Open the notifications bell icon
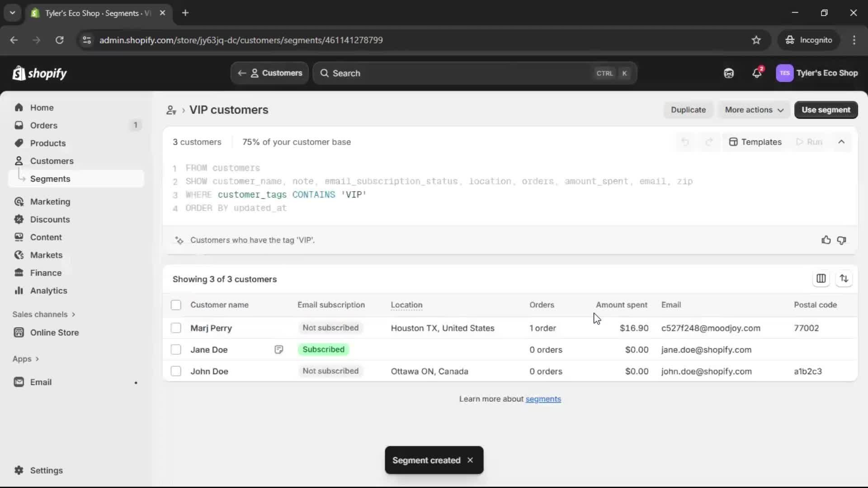This screenshot has height=488, width=868. click(757, 73)
